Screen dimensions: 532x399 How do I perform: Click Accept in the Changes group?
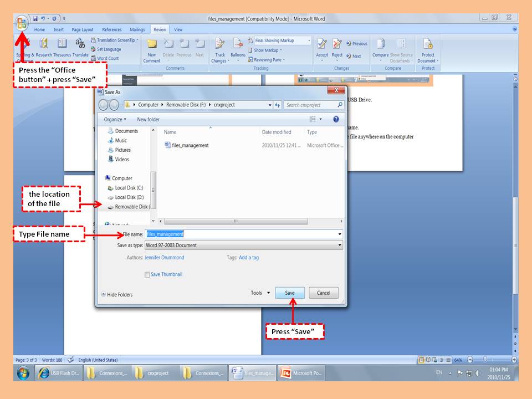[322, 49]
